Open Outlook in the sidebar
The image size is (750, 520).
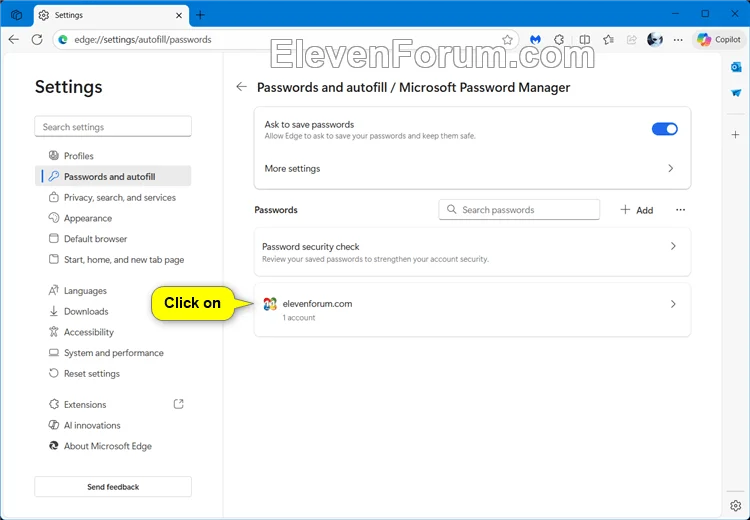click(736, 67)
